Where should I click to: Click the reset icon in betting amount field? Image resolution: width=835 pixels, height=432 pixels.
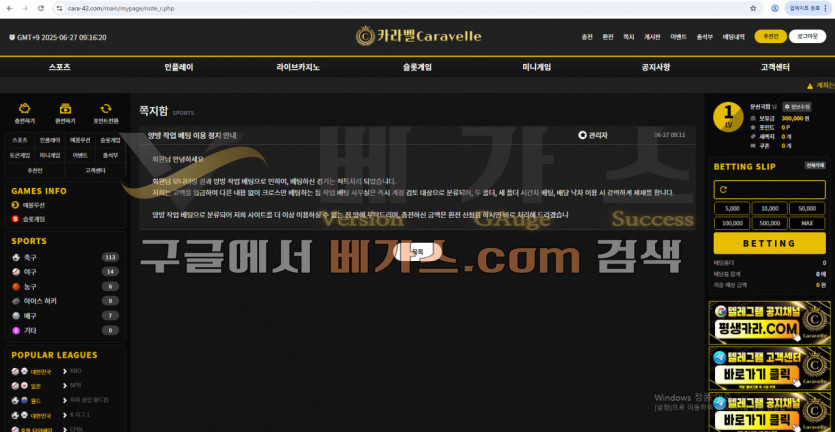[x=723, y=190]
